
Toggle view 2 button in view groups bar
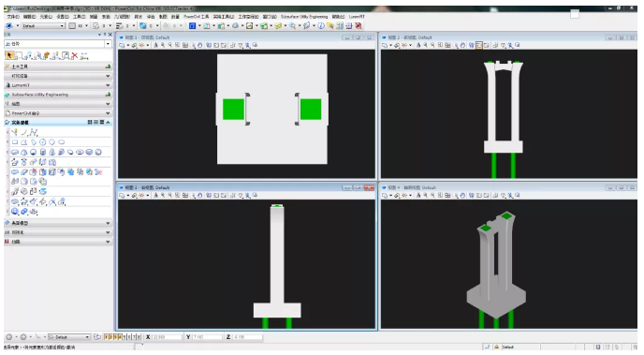click(x=110, y=337)
